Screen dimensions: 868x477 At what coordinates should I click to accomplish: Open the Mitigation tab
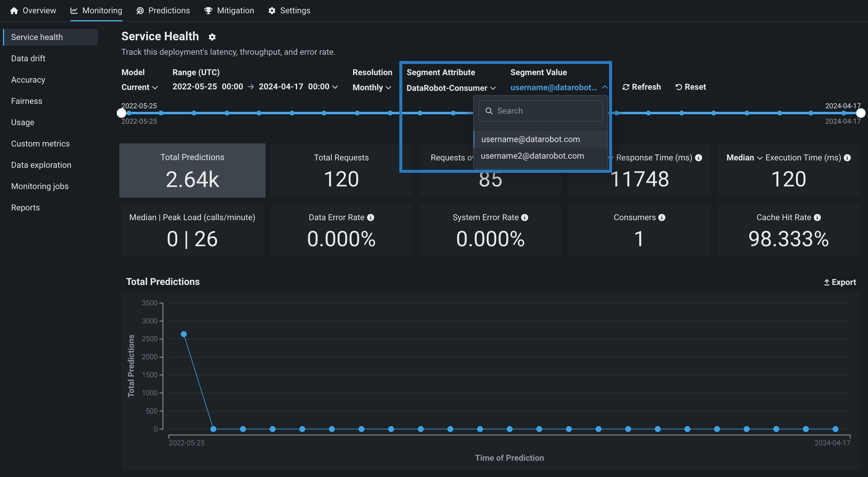229,11
